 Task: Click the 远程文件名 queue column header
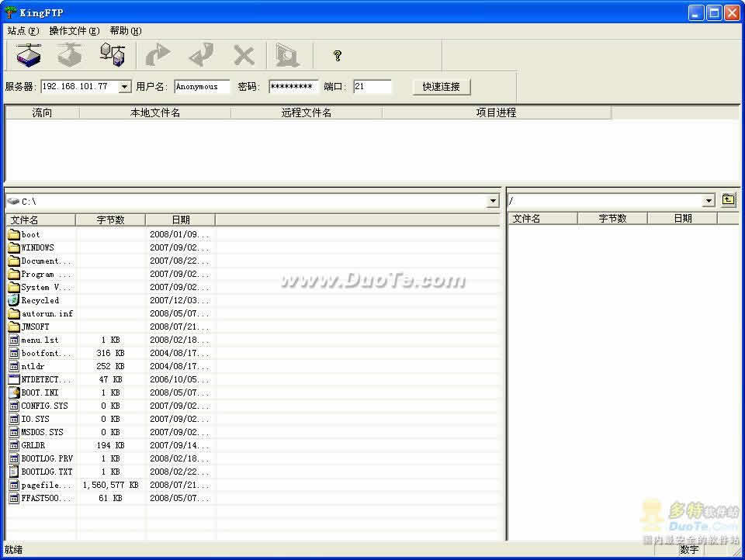click(x=307, y=113)
